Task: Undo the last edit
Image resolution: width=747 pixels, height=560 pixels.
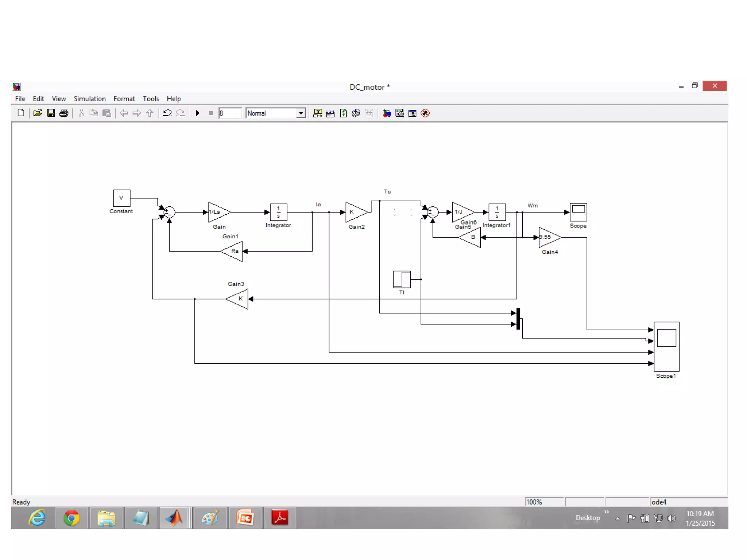Action: pyautogui.click(x=167, y=113)
